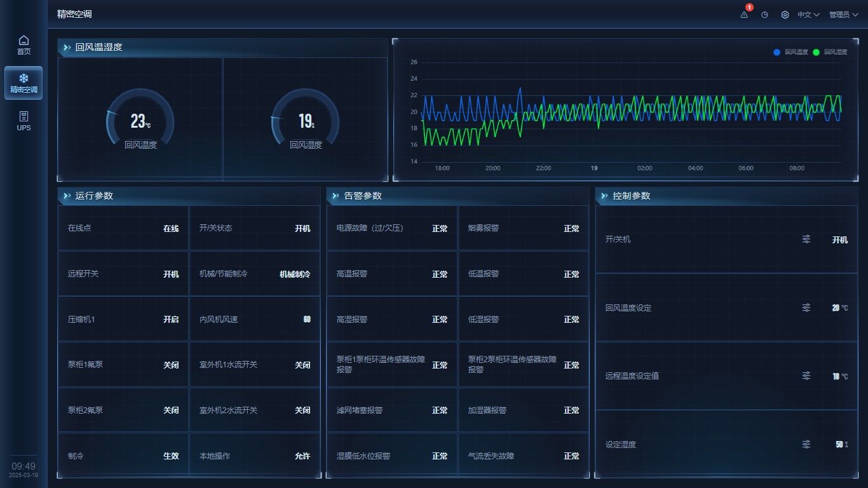Click the 开机 value for 开/关机 control
This screenshot has height=488, width=868.
(x=839, y=240)
